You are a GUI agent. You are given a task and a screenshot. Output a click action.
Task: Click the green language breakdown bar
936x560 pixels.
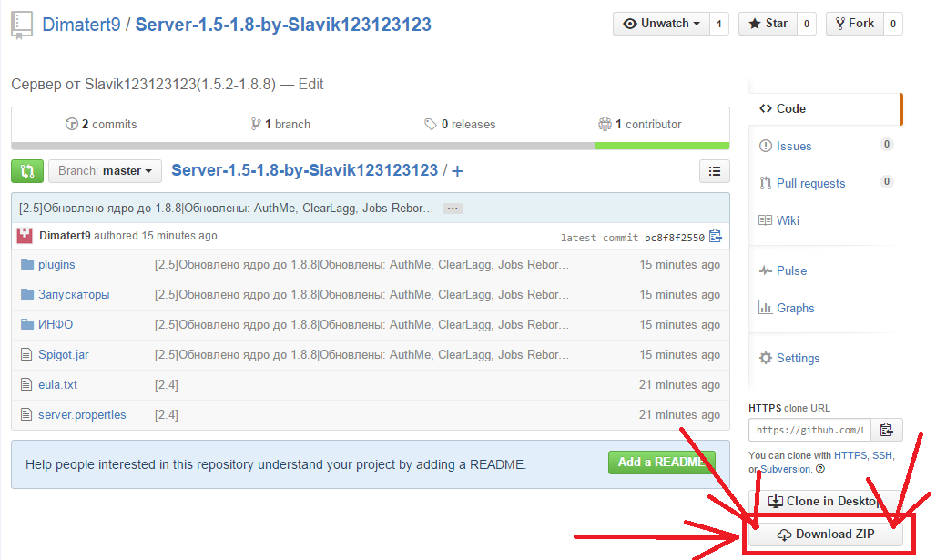click(662, 147)
